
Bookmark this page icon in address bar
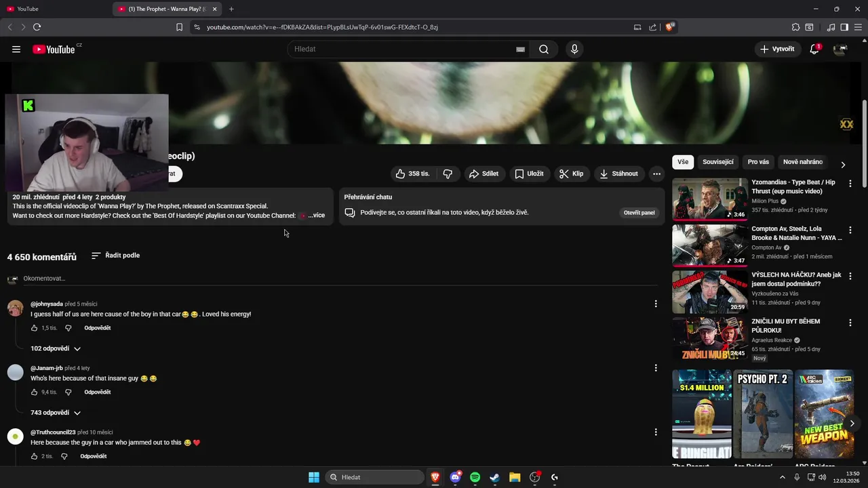(x=179, y=27)
